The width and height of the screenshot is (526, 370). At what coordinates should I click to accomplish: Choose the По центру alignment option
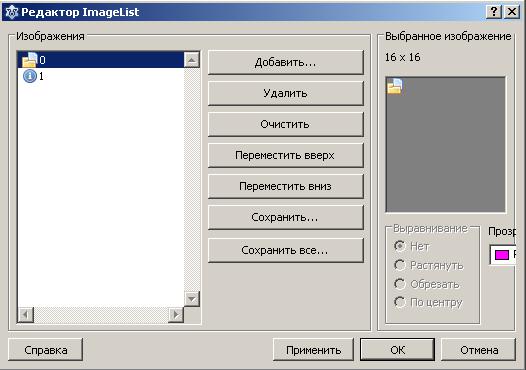pyautogui.click(x=400, y=302)
